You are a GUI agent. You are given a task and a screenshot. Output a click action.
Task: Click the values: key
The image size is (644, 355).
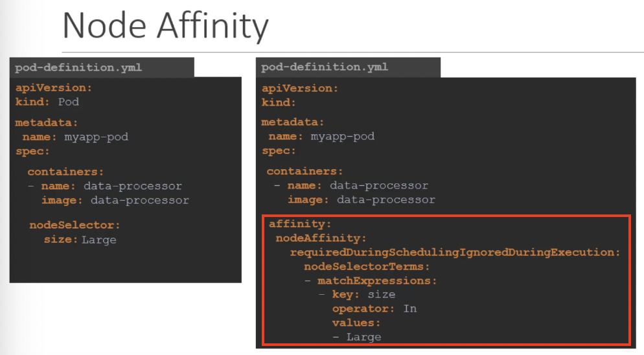[x=356, y=323]
